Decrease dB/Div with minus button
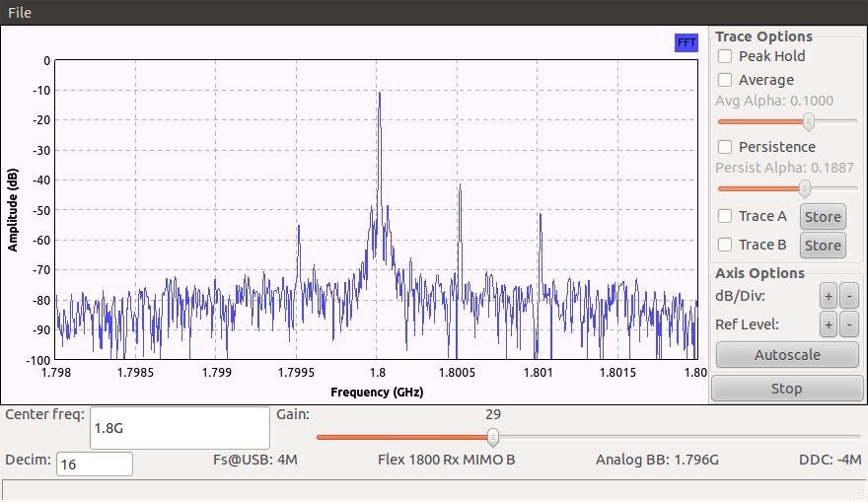Viewport: 868px width, 502px height. pyautogui.click(x=849, y=297)
